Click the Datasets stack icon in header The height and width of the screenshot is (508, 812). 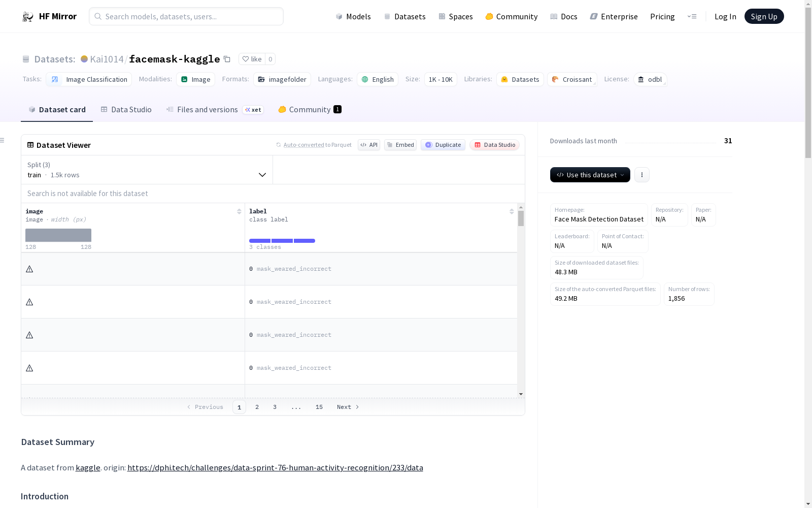tap(26, 59)
